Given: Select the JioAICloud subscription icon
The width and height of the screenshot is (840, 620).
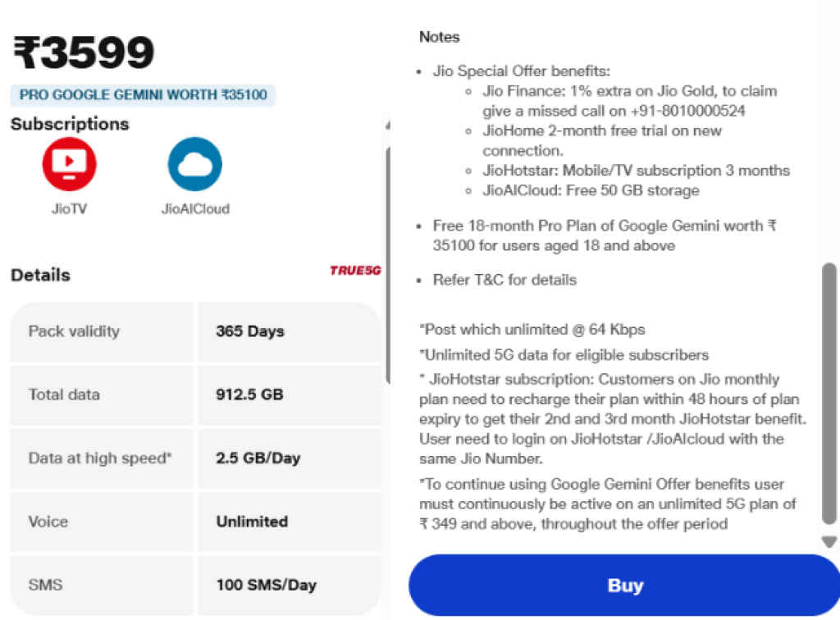Looking at the screenshot, I should pos(195,163).
